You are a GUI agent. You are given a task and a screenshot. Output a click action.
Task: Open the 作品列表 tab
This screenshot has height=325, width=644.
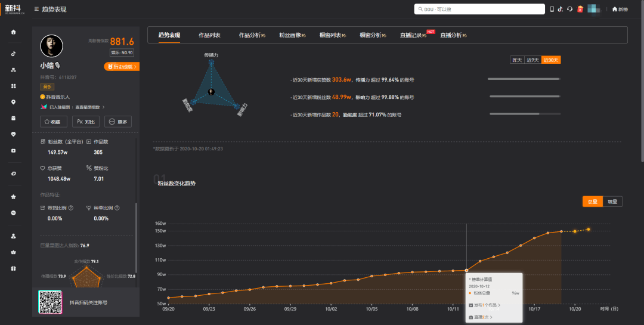pyautogui.click(x=209, y=35)
